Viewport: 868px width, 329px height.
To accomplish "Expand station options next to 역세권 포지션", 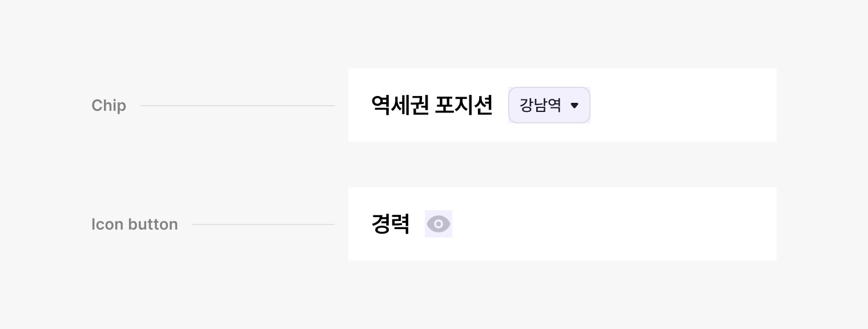I will [x=549, y=105].
